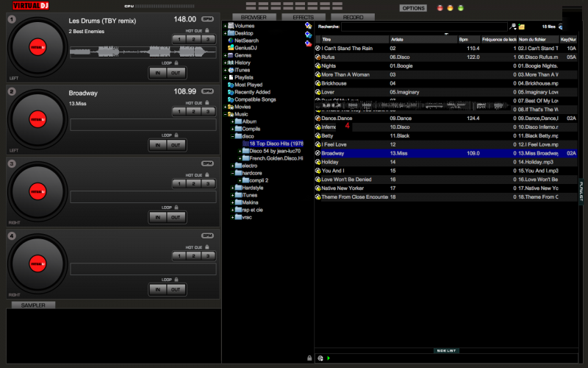Switch to the EFFECTS tab
The image size is (588, 368).
pyautogui.click(x=303, y=16)
